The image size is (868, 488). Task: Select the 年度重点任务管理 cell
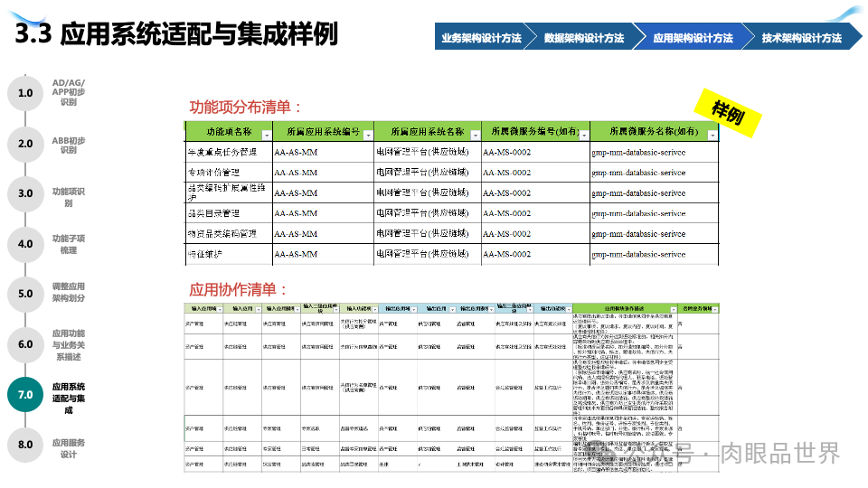click(x=229, y=152)
